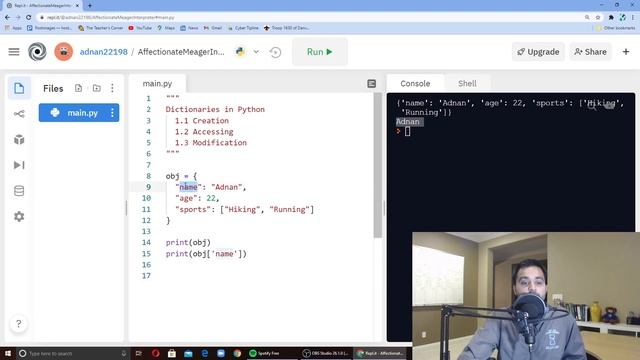Screen dimensions: 640x360
Task: Open the Database sidebar icon
Action: (x=19, y=191)
